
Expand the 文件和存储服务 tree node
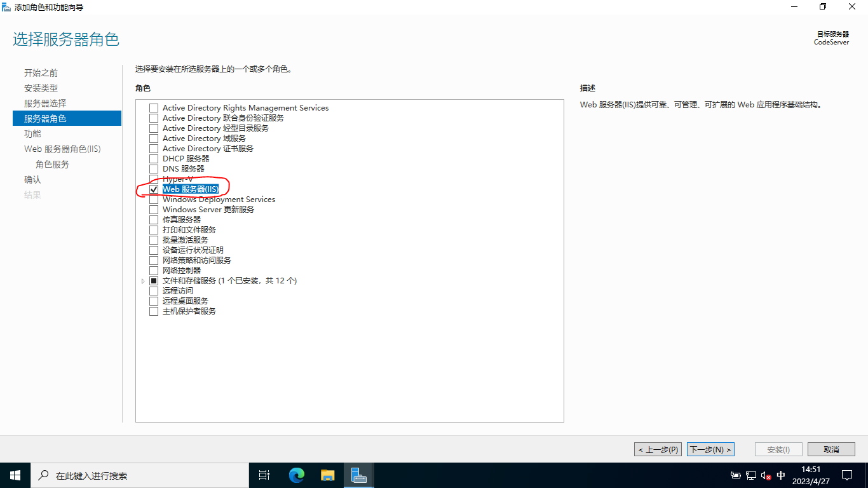pyautogui.click(x=143, y=281)
